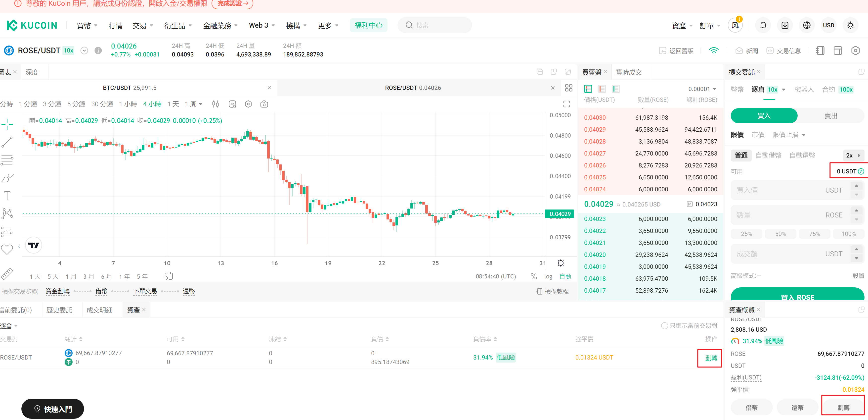
Task: Toggle light/dark theme sun icon
Action: [851, 25]
